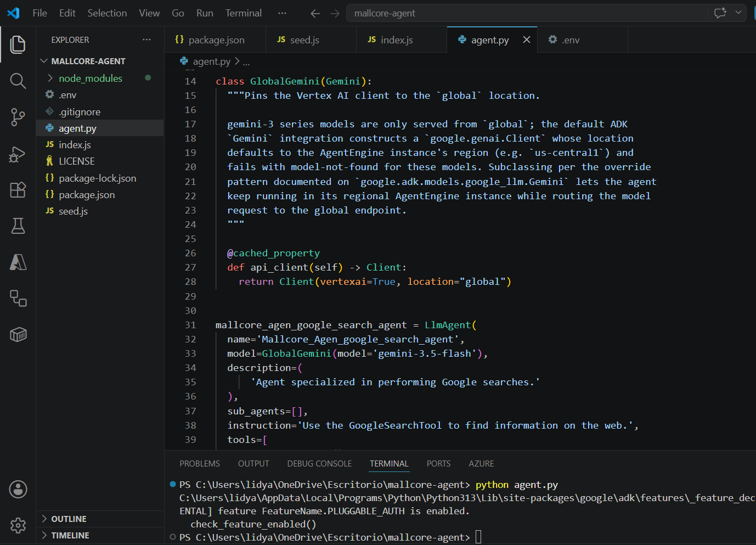
Task: Open the Source Control view icon
Action: click(18, 117)
